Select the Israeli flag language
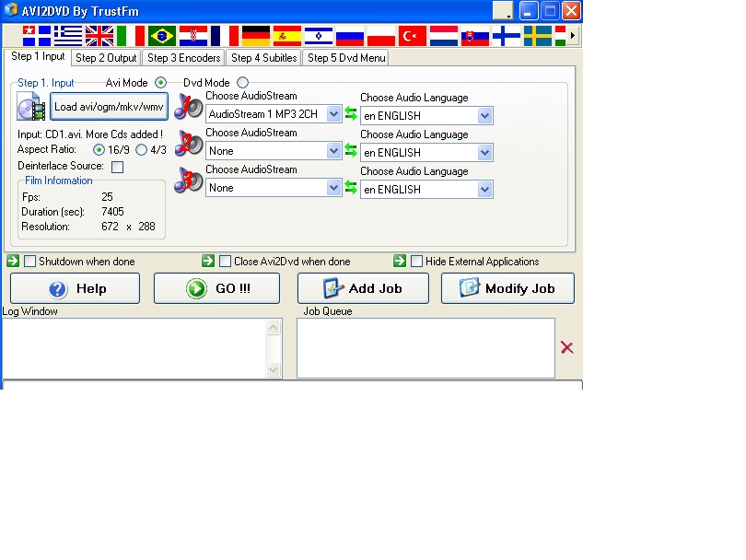The image size is (746, 560). click(319, 36)
